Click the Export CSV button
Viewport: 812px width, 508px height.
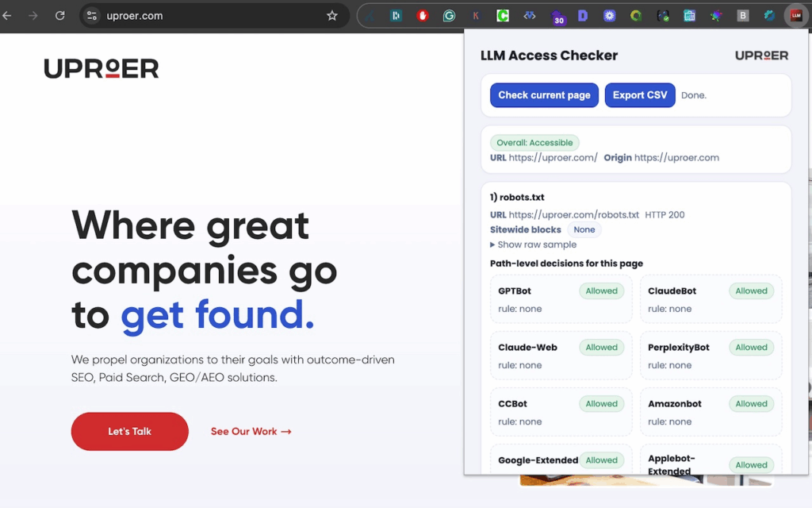pyautogui.click(x=640, y=95)
